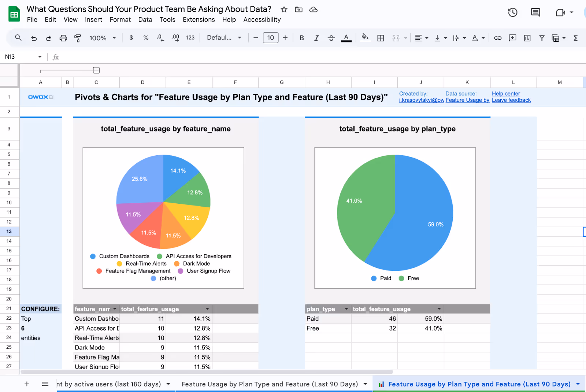Insert chart icon in toolbar
The image size is (586, 392).
(x=527, y=38)
